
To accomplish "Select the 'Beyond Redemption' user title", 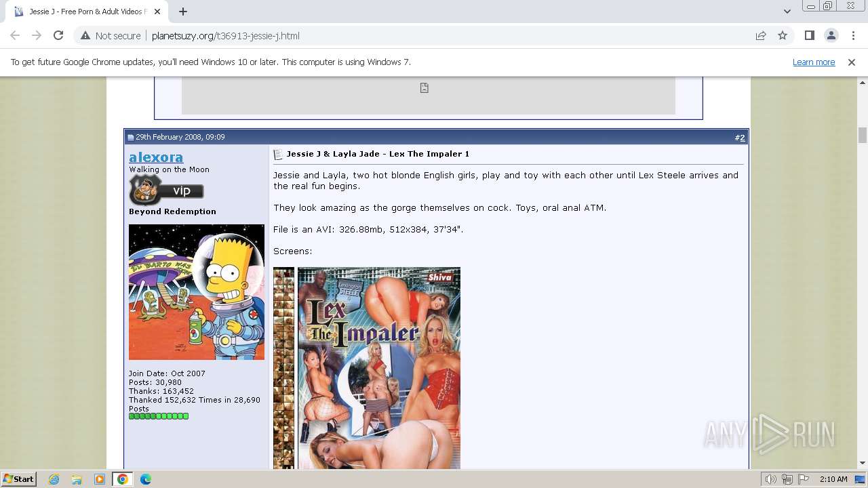I will (172, 211).
